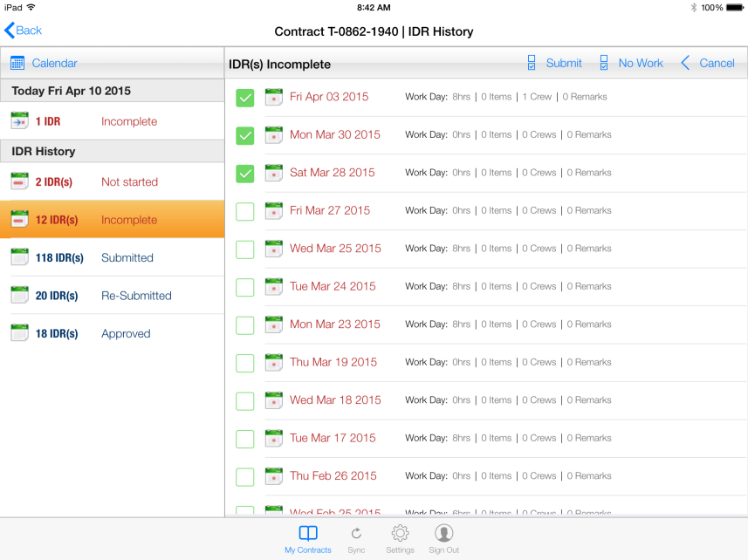Tap the Sign Out profile icon
The height and width of the screenshot is (560, 748).
pyautogui.click(x=443, y=534)
